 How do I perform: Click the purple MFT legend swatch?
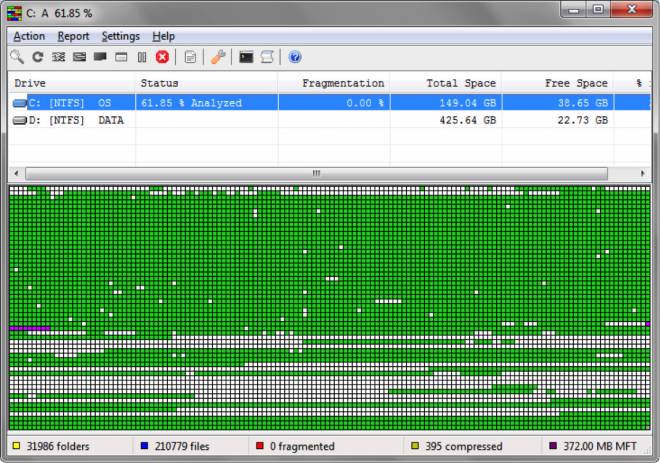coord(553,446)
